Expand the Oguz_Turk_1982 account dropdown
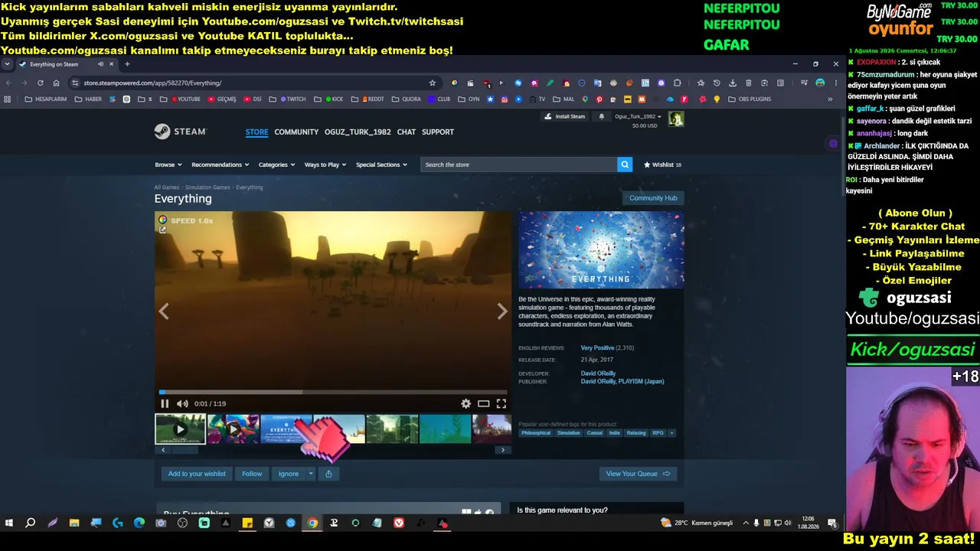Image resolution: width=980 pixels, height=551 pixels. pos(638,116)
